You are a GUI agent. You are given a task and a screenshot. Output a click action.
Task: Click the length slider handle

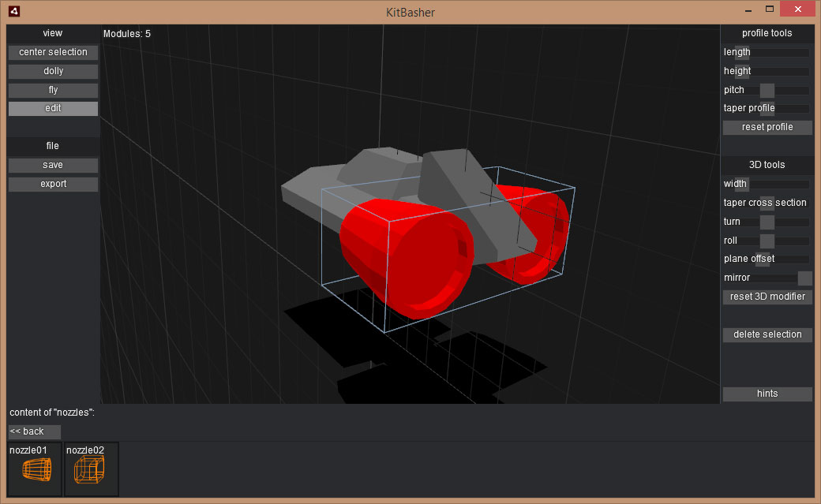742,53
